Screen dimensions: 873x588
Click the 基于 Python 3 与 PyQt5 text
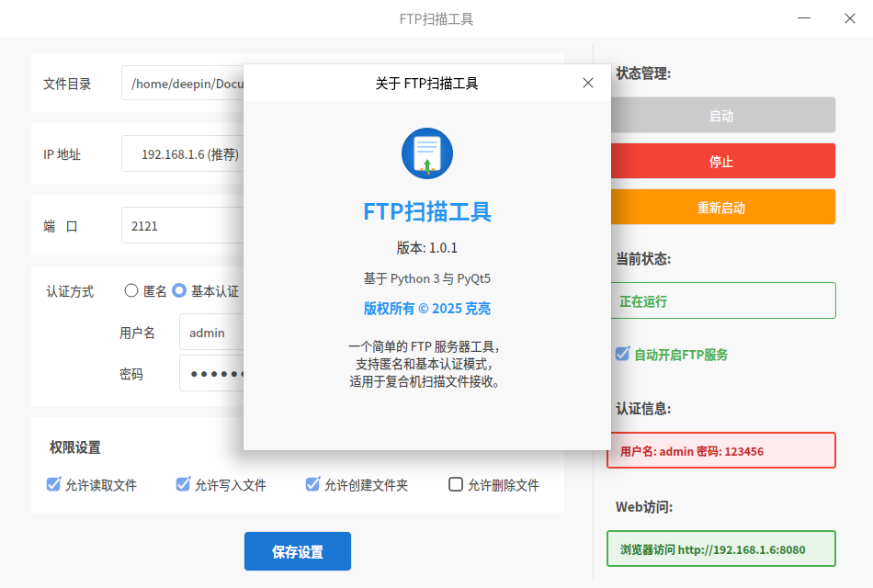coord(427,278)
